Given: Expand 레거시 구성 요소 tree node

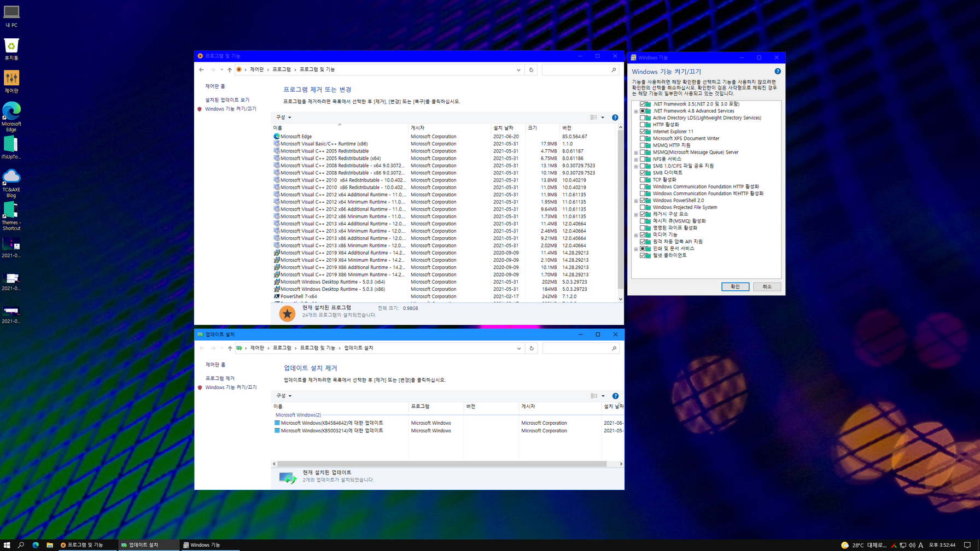Looking at the screenshot, I should [636, 214].
